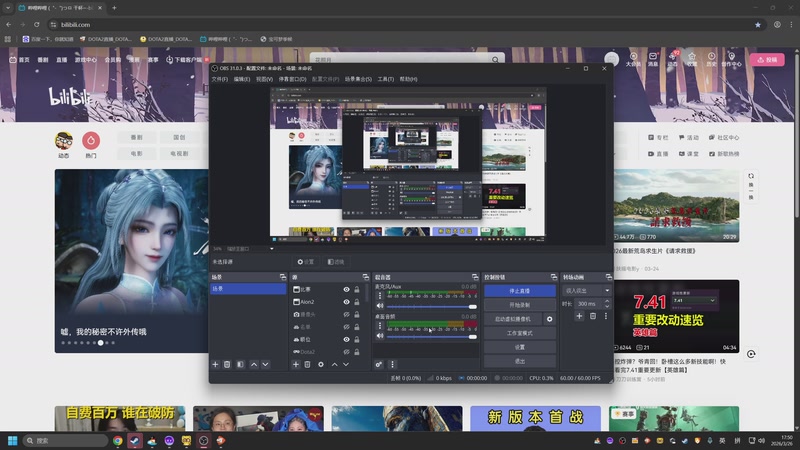Toggle visibility eye of 职位 source

(346, 339)
